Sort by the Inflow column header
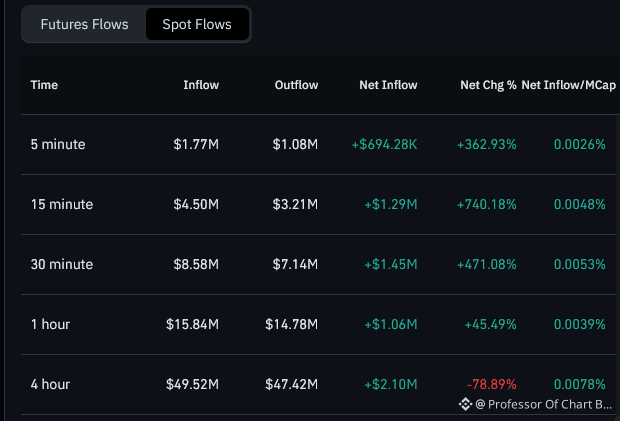The width and height of the screenshot is (620, 421). click(201, 85)
